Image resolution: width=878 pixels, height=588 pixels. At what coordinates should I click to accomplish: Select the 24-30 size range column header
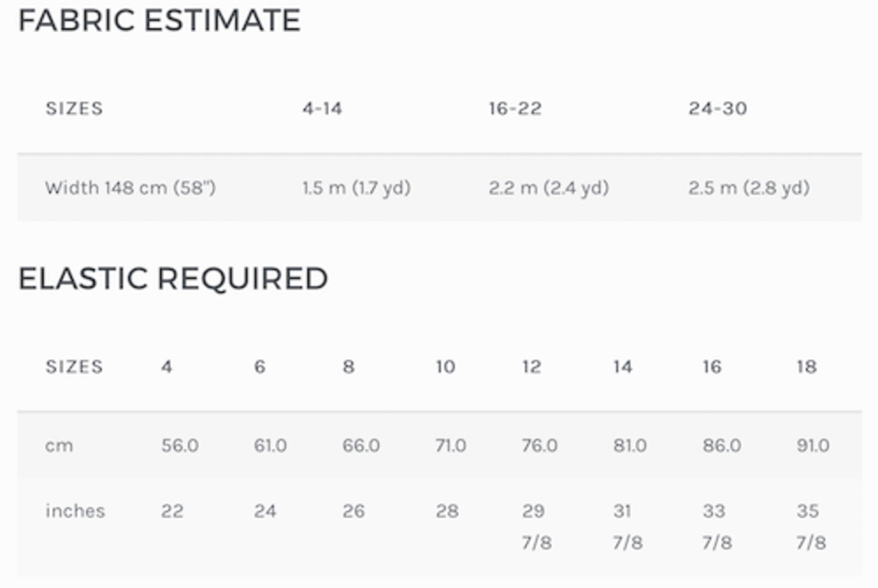(x=718, y=109)
